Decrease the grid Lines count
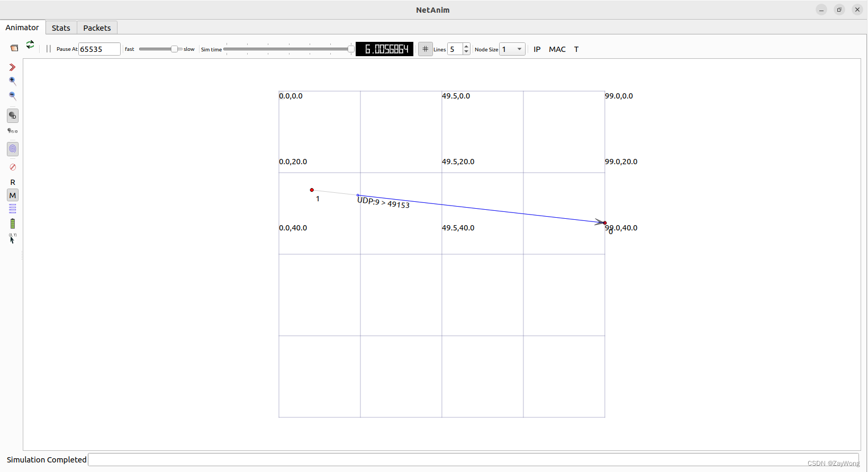This screenshot has width=868, height=472. click(466, 52)
